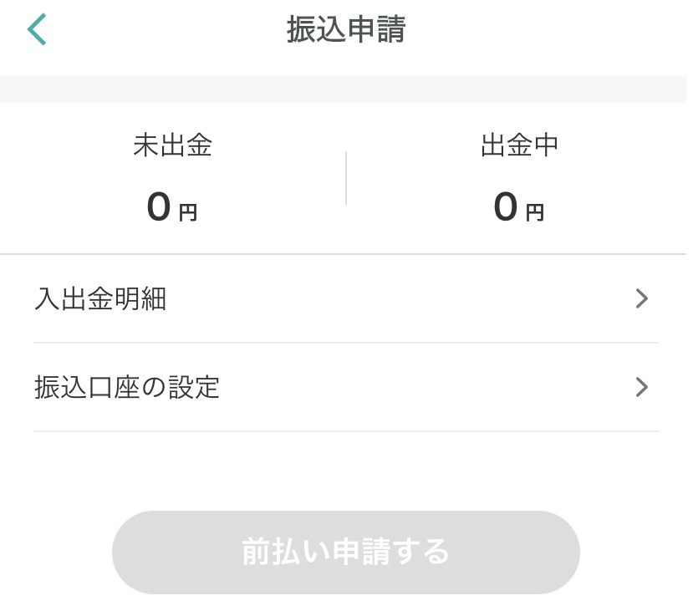Open the right arrow disclosure on 入出金明細
The height and width of the screenshot is (616, 693).
640,298
